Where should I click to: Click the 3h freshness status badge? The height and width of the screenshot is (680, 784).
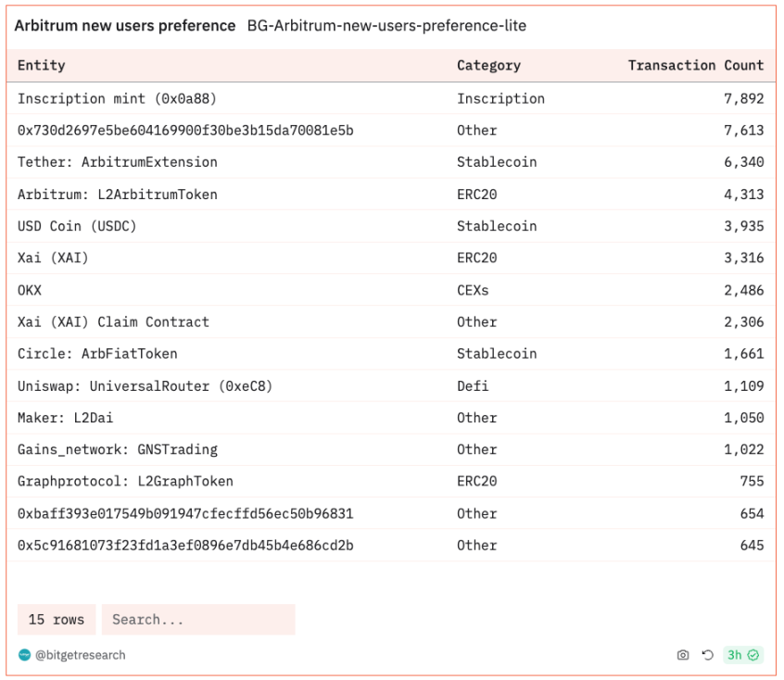743,655
